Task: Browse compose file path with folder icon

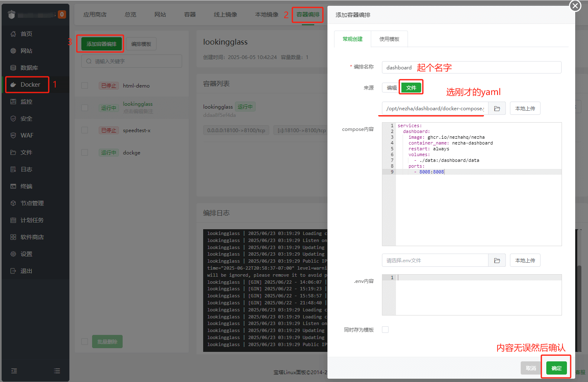Action: click(x=497, y=108)
